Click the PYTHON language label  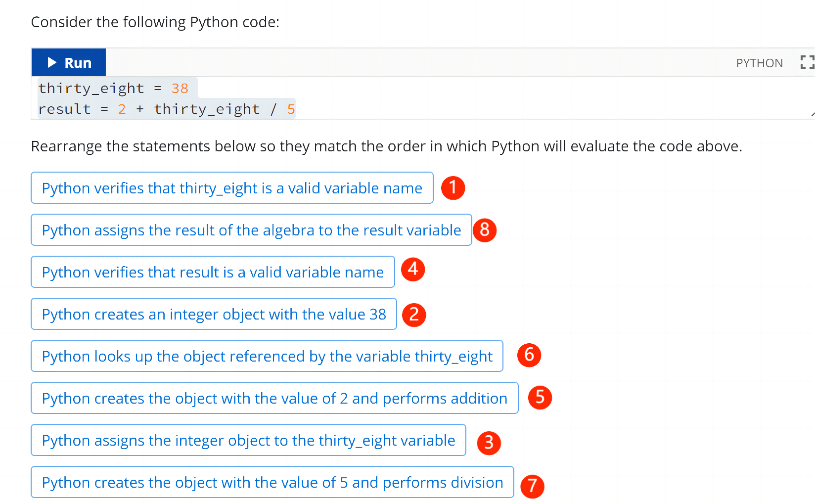pyautogui.click(x=759, y=63)
